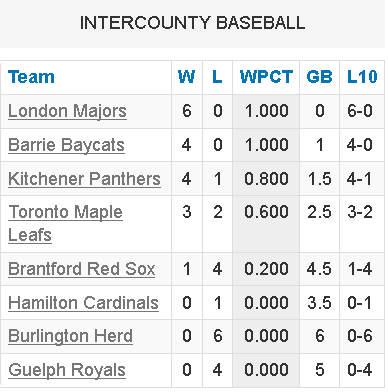388x392 pixels.
Task: Click the Team column header
Action: (31, 77)
